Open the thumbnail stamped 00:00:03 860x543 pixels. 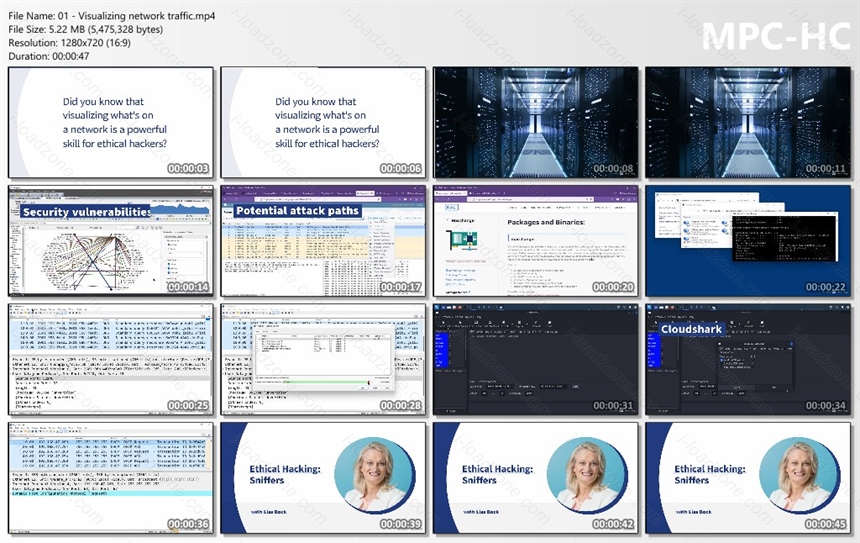click(x=111, y=123)
